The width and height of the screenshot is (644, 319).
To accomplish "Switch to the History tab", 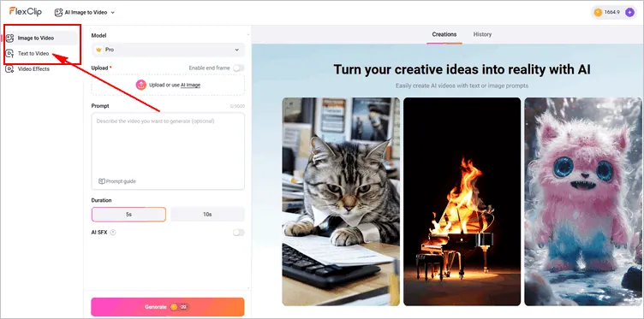I will (x=482, y=34).
